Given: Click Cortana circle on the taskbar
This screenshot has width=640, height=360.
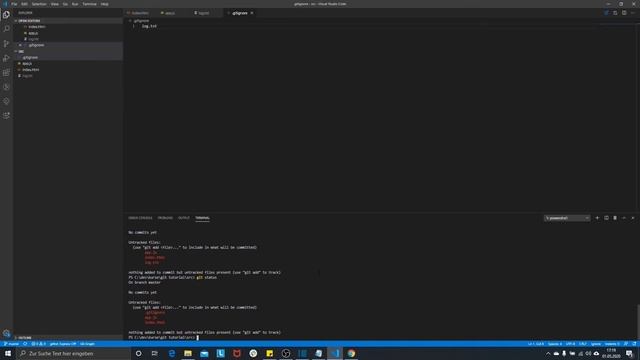Looking at the screenshot, I should (x=138, y=353).
